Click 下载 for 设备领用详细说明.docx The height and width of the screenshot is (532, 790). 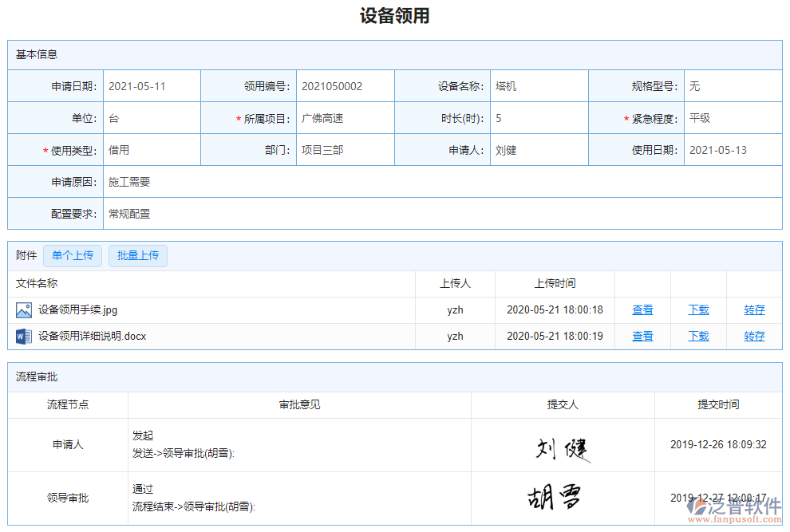click(697, 336)
